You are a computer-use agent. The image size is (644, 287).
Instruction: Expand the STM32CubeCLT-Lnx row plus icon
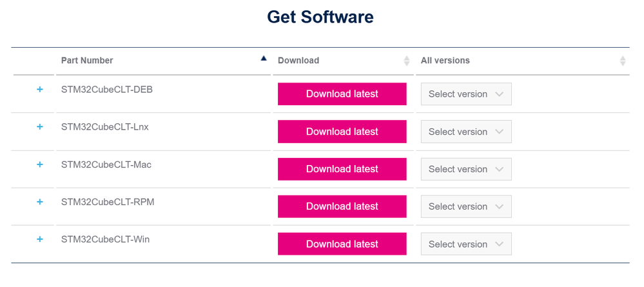coord(40,127)
